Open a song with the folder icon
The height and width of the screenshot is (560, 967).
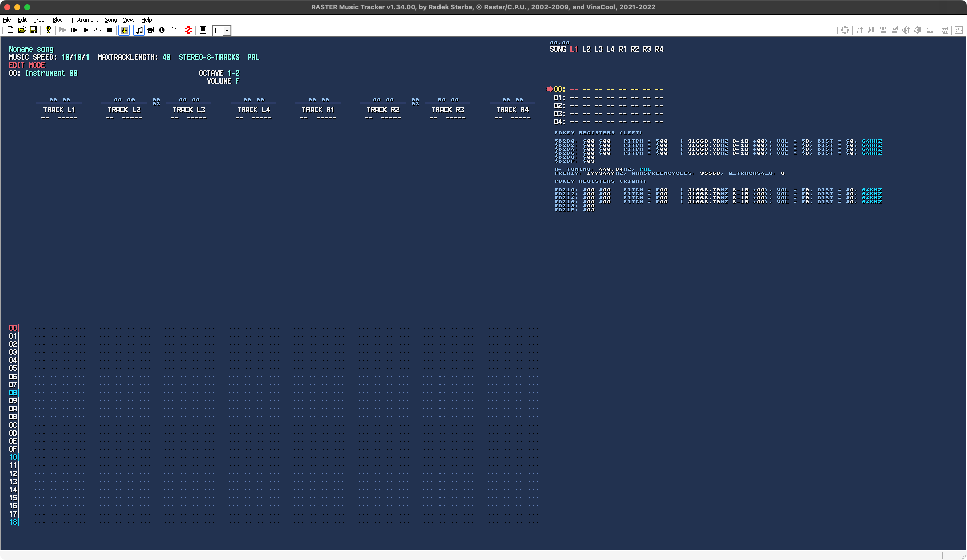(x=22, y=30)
